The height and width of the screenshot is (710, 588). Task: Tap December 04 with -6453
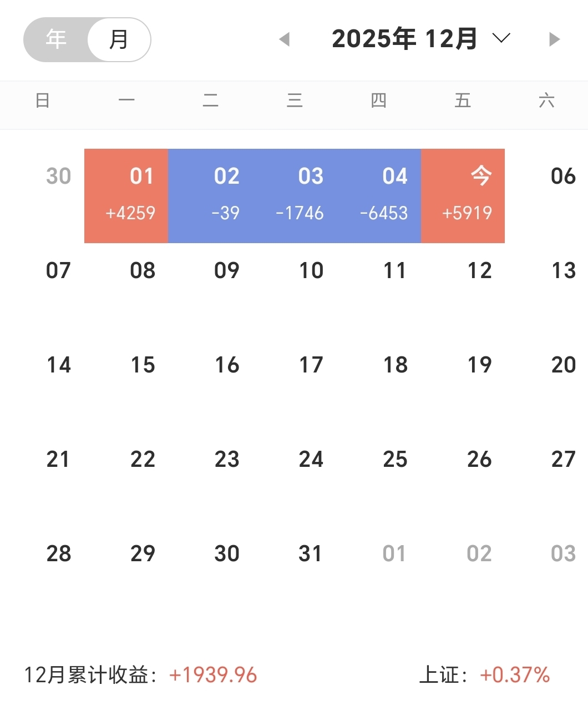pos(379,196)
